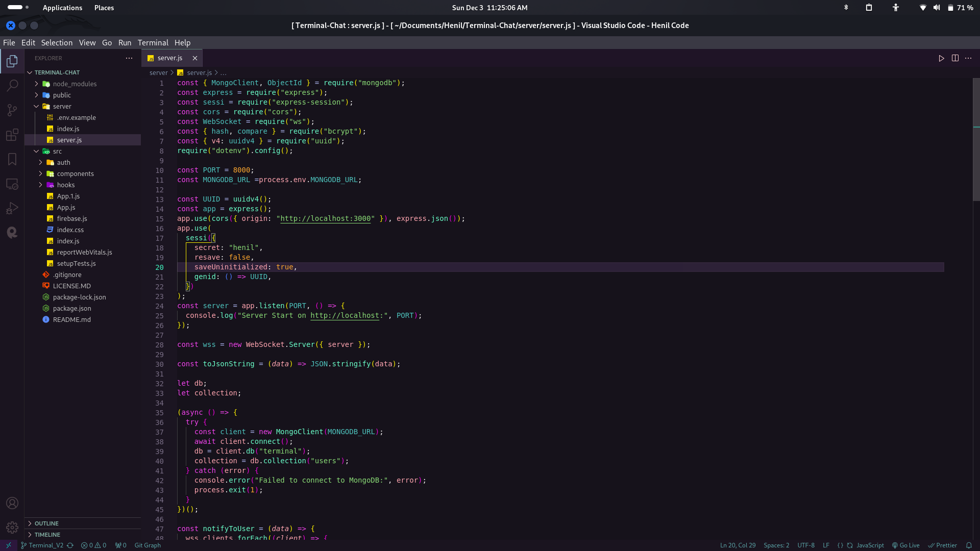Screen dimensions: 980x551
Task: Open the Search view in activity bar
Action: (x=12, y=85)
